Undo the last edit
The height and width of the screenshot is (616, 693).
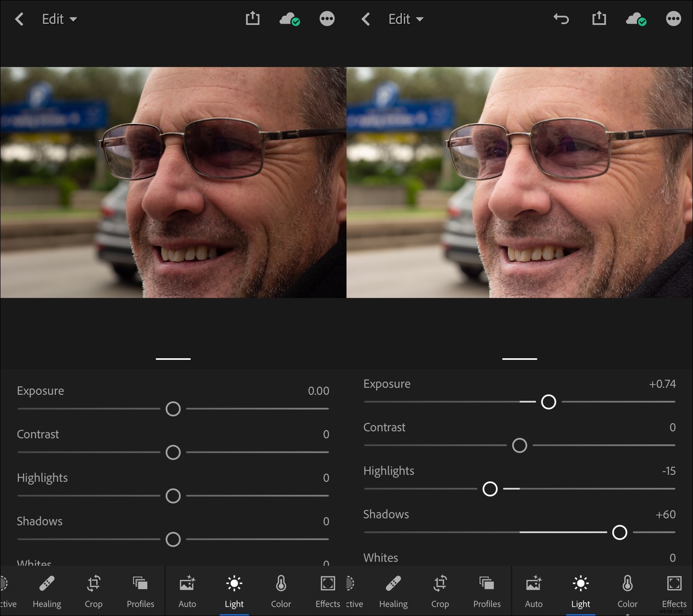tap(561, 19)
